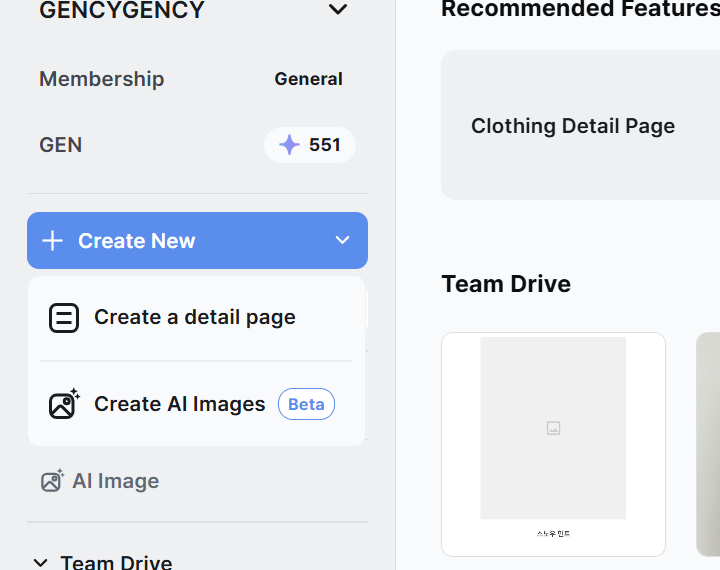Click the purple sparkle credits icon
Image resolution: width=720 pixels, height=570 pixels.
(289, 145)
